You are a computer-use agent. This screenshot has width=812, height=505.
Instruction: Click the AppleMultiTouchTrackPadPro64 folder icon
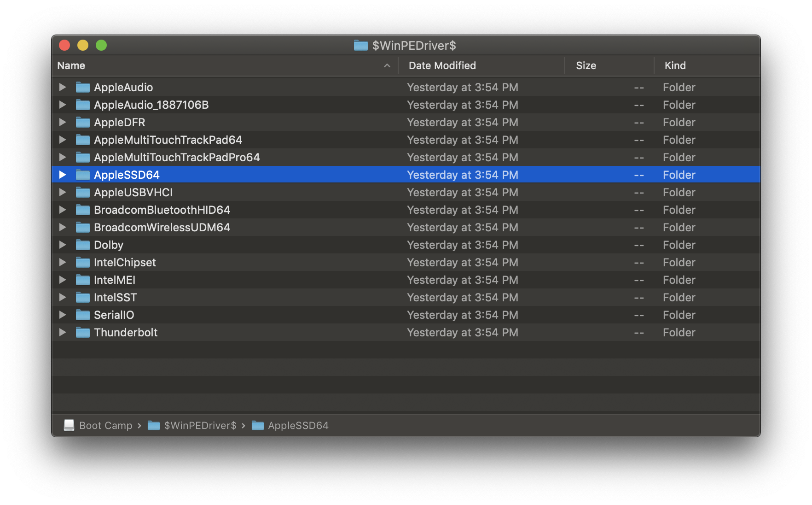pyautogui.click(x=83, y=157)
